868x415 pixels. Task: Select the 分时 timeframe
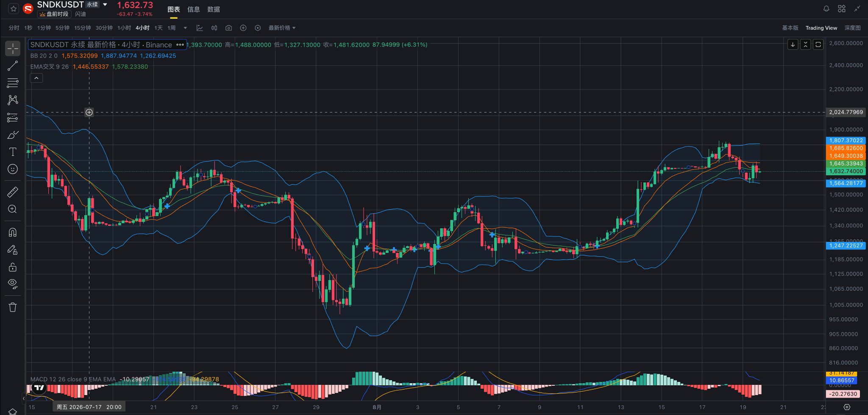point(14,28)
